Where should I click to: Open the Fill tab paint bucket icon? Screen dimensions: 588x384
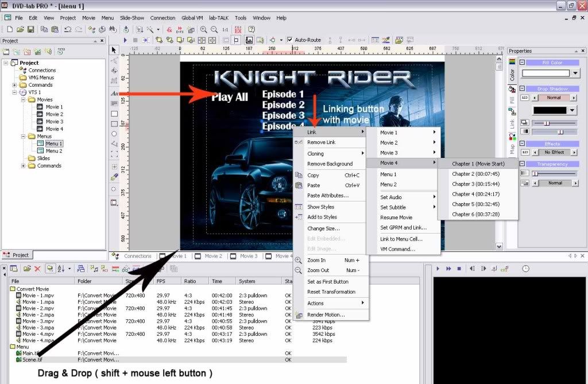click(x=512, y=89)
